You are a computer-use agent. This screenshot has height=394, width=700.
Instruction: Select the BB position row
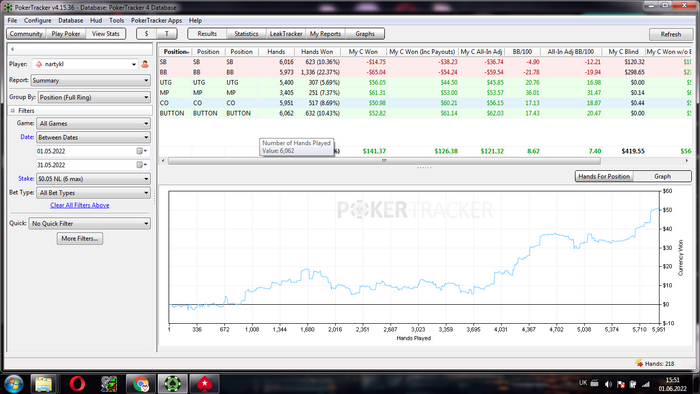[x=425, y=72]
